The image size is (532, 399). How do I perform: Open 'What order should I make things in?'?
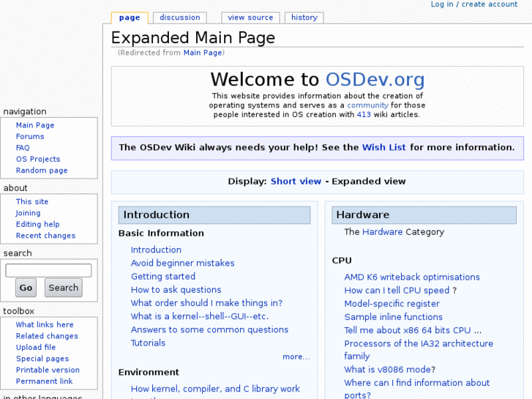pyautogui.click(x=206, y=303)
